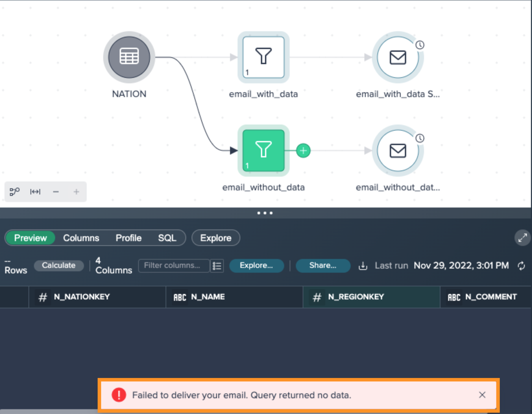Click the auto-arrange layout icon in canvas toolbar
The height and width of the screenshot is (414, 532).
pyautogui.click(x=14, y=192)
